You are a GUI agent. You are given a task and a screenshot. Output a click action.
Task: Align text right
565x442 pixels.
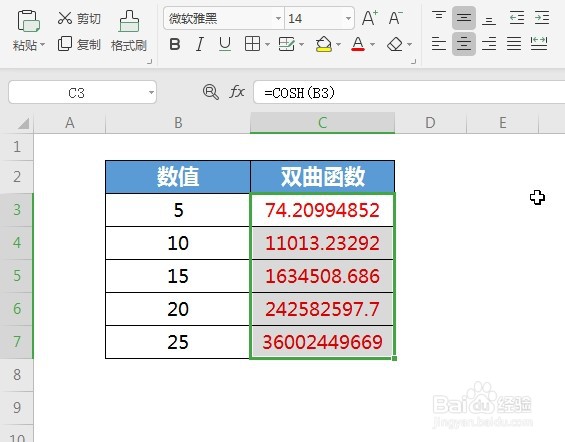(x=489, y=44)
